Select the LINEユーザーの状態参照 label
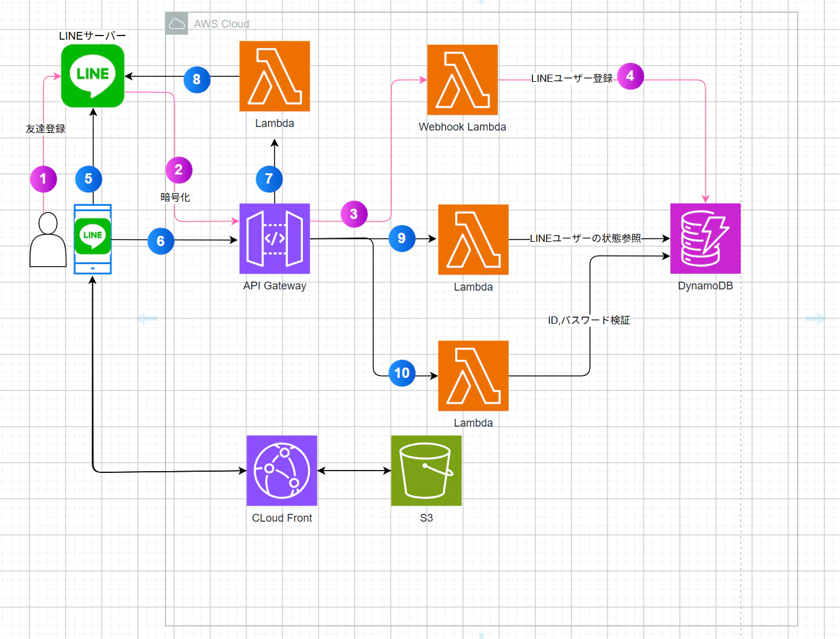Viewport: 840px width, 639px height. (x=585, y=238)
